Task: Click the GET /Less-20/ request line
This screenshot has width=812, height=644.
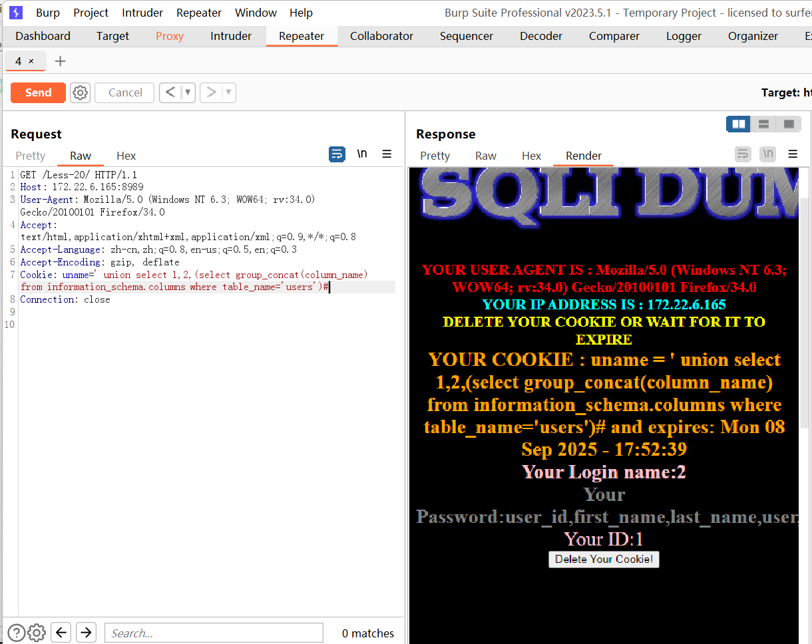Action: pos(79,175)
